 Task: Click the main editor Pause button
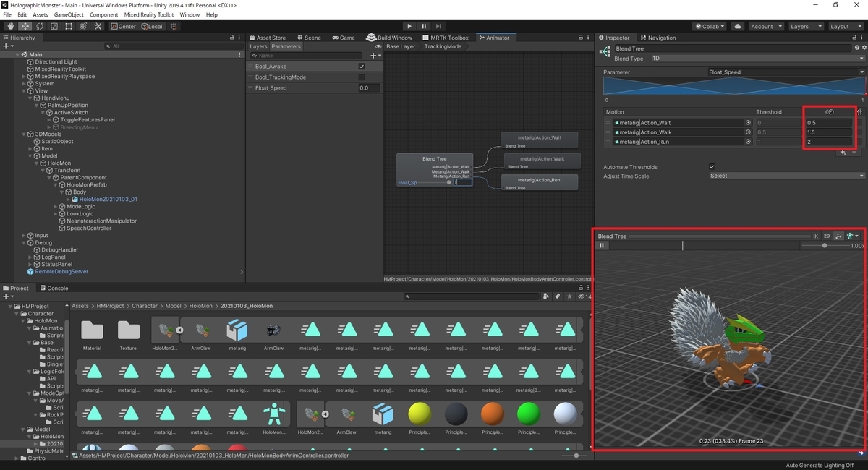point(424,26)
